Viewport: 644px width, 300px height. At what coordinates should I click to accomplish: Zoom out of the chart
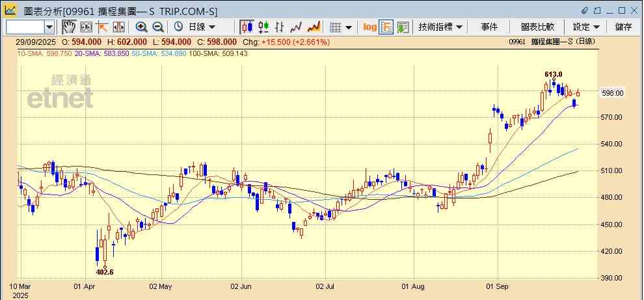(x=158, y=27)
